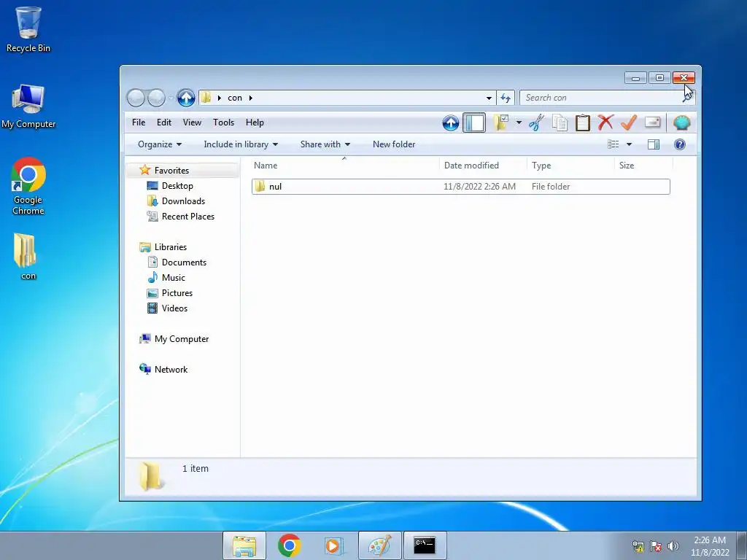The image size is (747, 560).
Task: Open the Classic Shell settings shell icon
Action: click(x=682, y=122)
